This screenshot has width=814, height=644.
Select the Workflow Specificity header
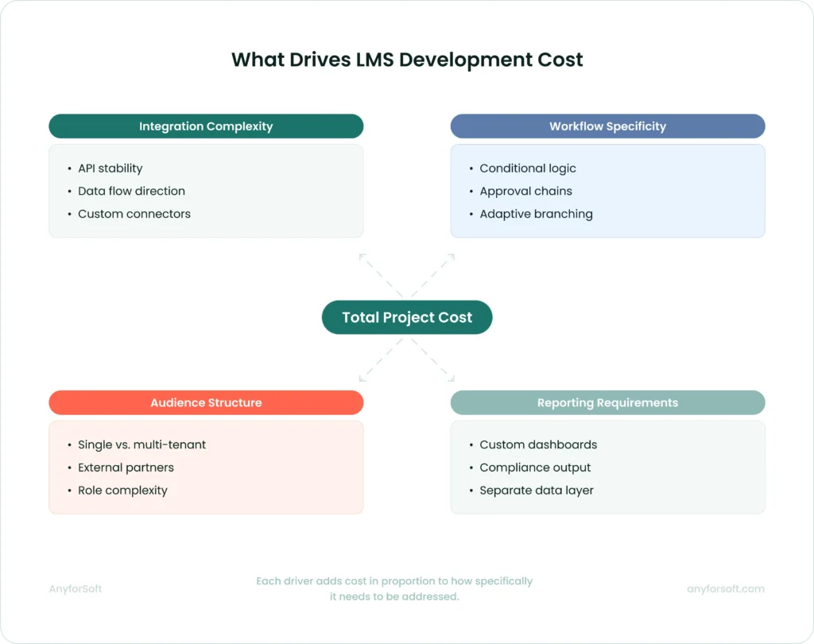(x=607, y=126)
